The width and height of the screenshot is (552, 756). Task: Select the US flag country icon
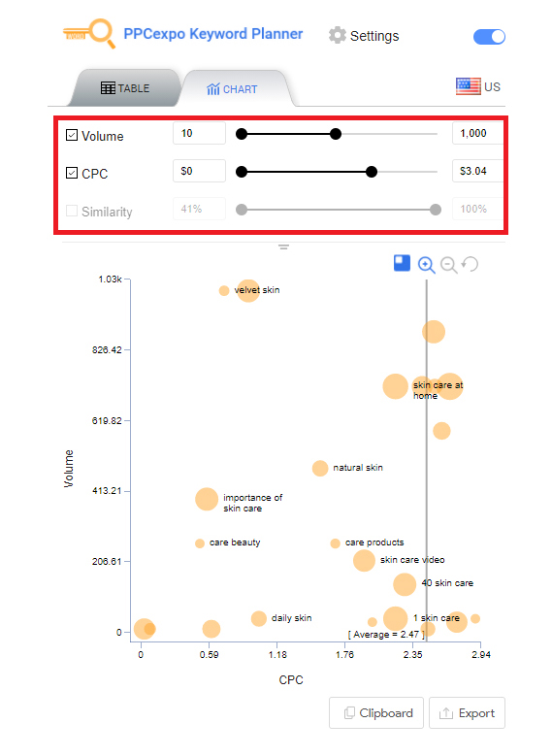pos(469,86)
